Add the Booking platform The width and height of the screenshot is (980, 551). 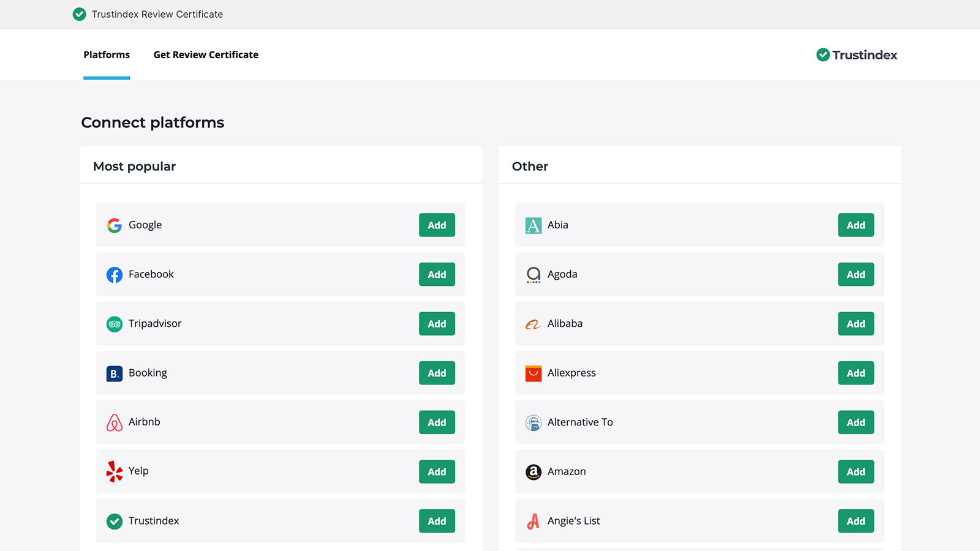point(437,373)
